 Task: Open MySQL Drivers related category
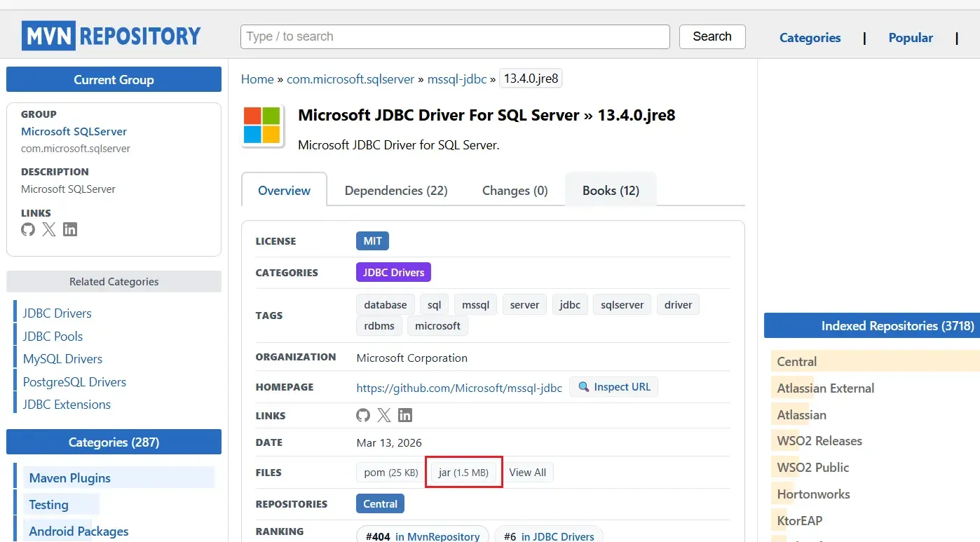62,358
